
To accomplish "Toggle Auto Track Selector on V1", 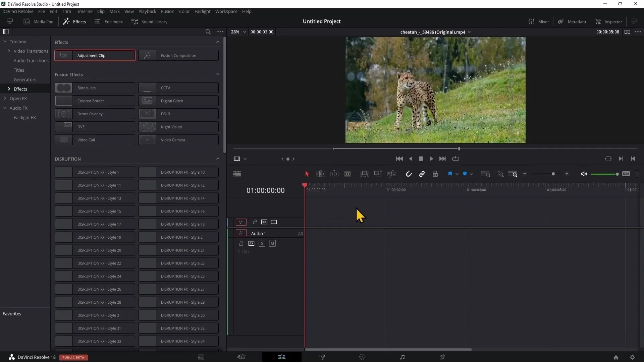I will [264, 222].
